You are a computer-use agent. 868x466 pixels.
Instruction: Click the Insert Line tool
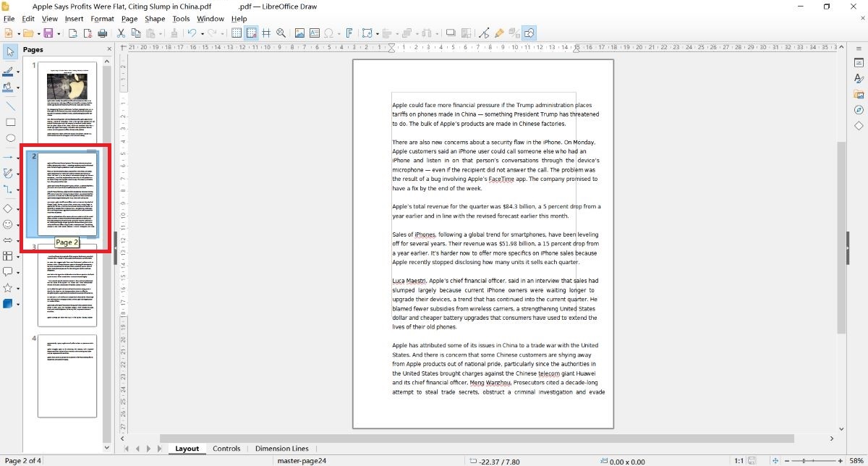10,106
